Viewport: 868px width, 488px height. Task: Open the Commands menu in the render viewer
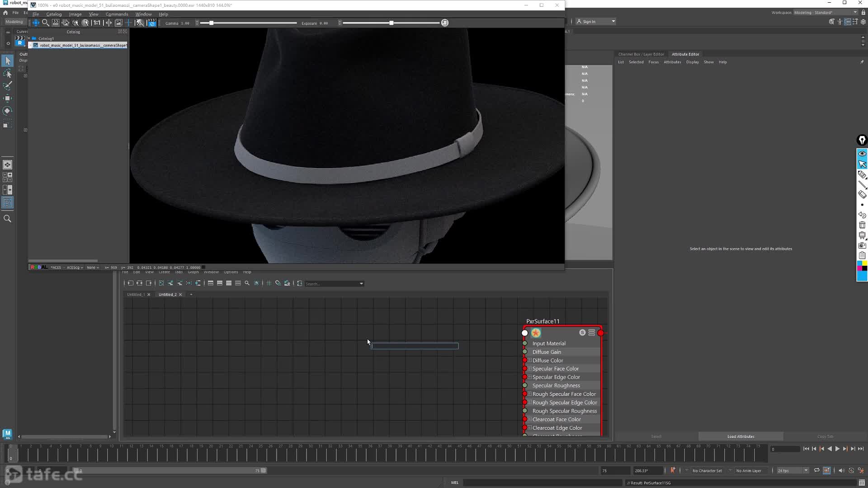click(x=117, y=14)
